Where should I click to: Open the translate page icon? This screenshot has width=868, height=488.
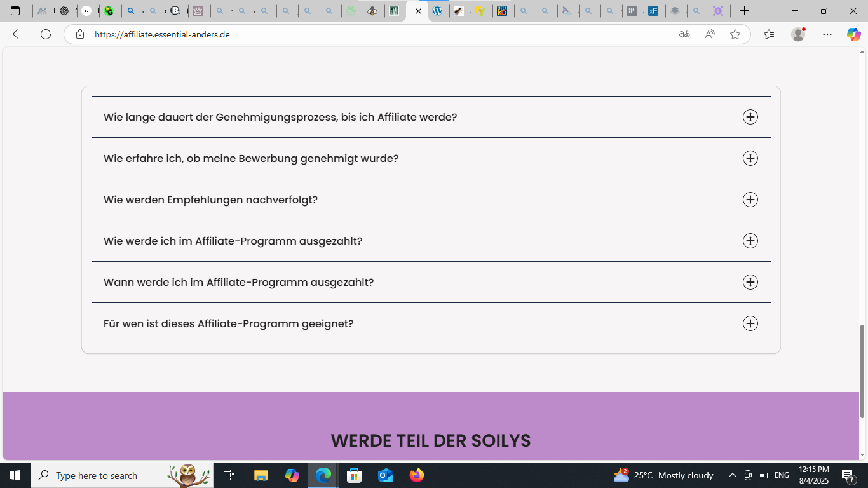(684, 34)
